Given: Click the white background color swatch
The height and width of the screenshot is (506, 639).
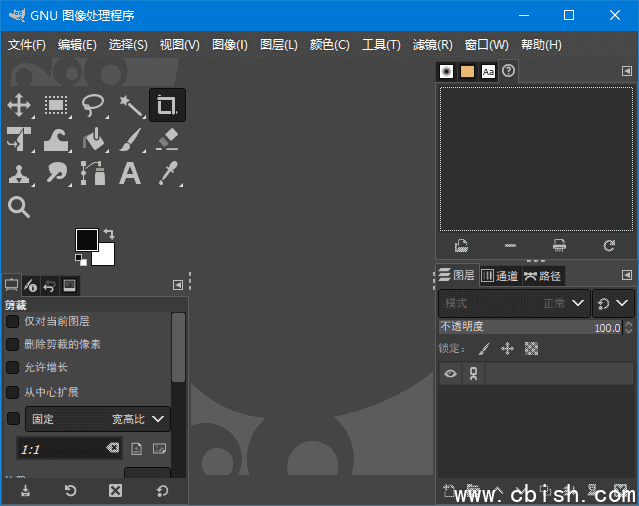Looking at the screenshot, I should (x=106, y=257).
